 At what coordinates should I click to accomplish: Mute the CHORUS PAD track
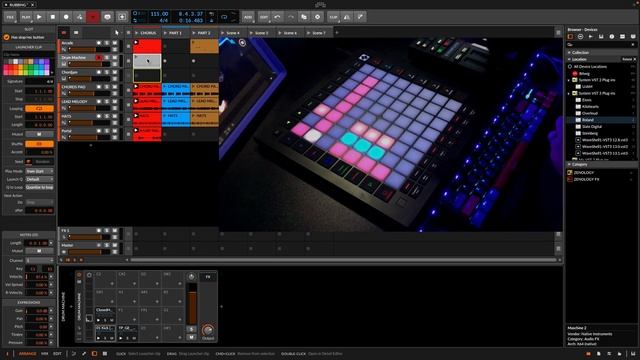click(x=115, y=87)
